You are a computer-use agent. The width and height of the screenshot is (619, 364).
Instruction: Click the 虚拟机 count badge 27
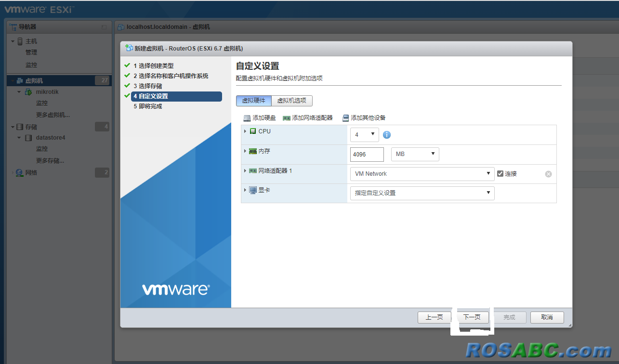point(102,81)
